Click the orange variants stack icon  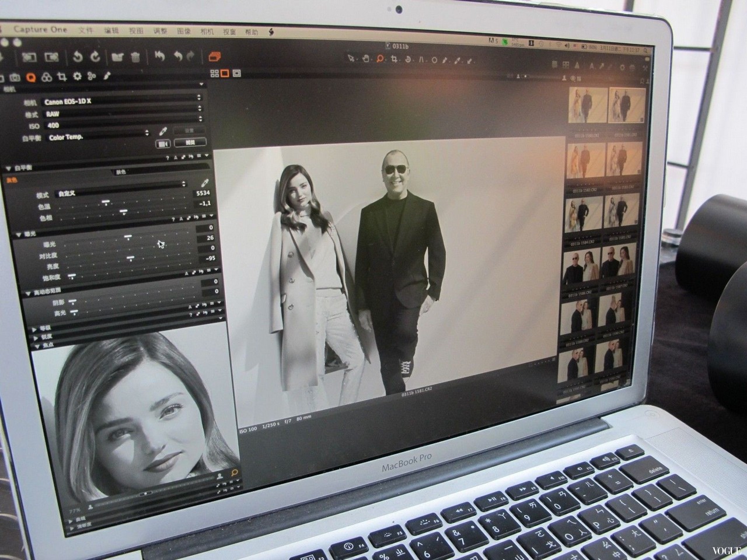[x=214, y=57]
